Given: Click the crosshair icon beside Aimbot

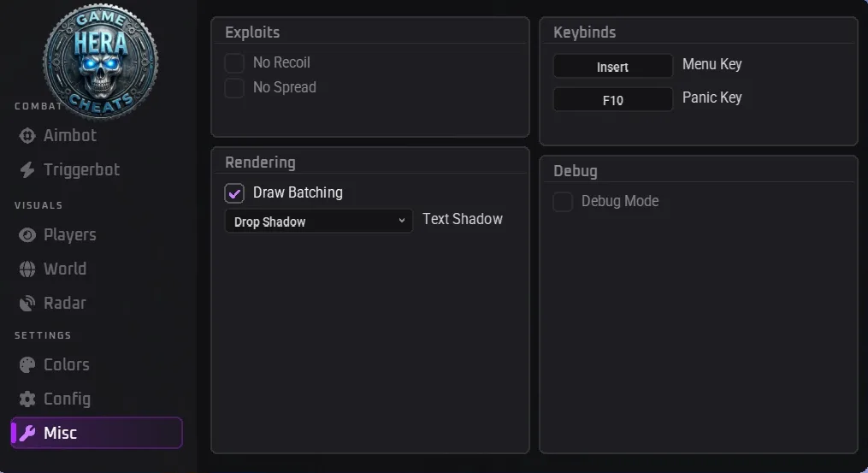Looking at the screenshot, I should [x=27, y=136].
